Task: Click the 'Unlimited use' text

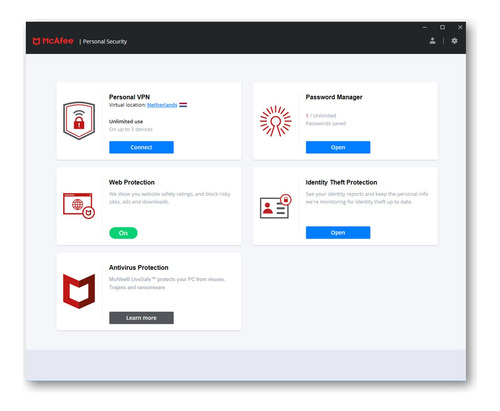Action: (x=126, y=121)
